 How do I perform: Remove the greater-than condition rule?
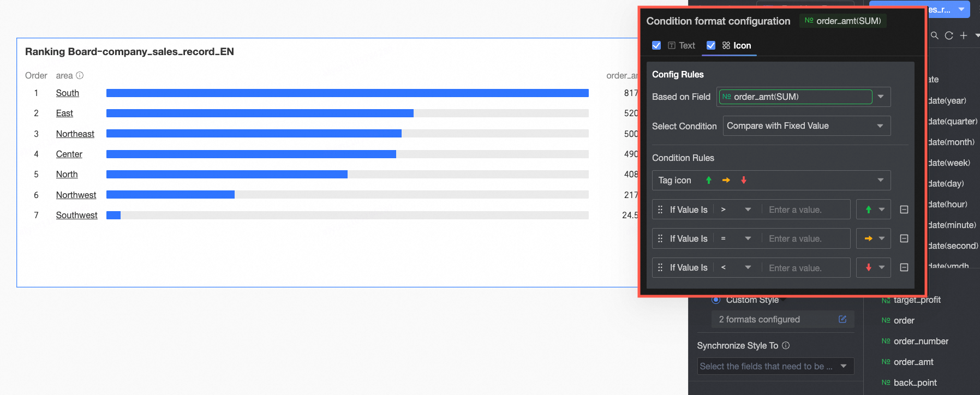coord(904,210)
